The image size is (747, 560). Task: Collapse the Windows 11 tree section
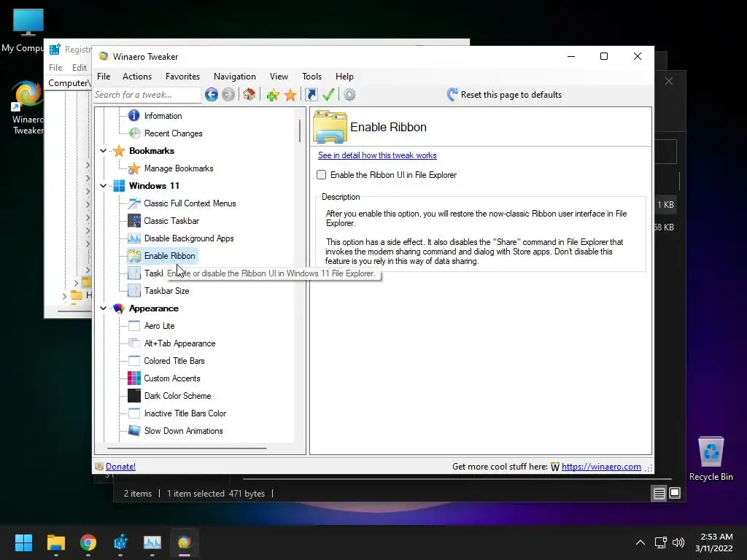tap(104, 186)
